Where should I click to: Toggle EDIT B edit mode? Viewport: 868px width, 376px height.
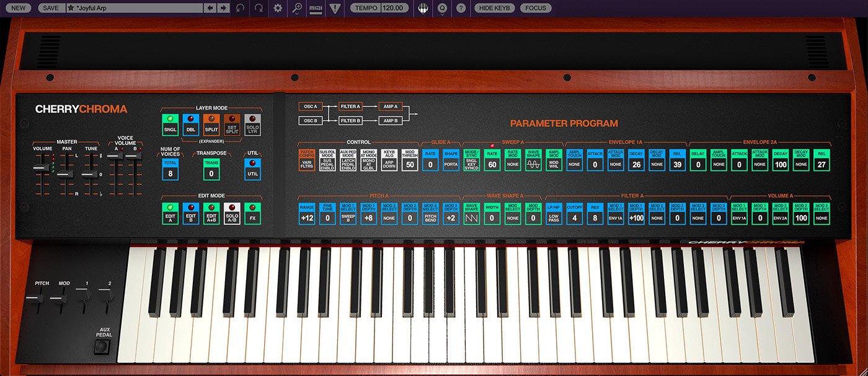tap(190, 214)
